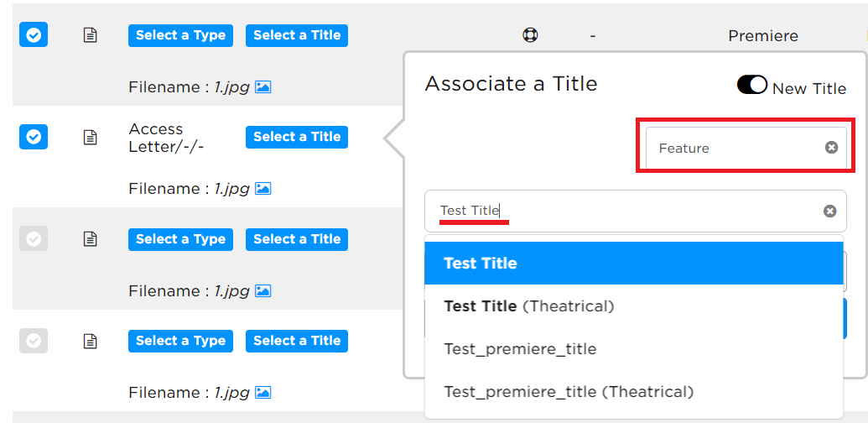Image resolution: width=868 pixels, height=423 pixels.
Task: Clear the Feature field with X icon
Action: (831, 147)
